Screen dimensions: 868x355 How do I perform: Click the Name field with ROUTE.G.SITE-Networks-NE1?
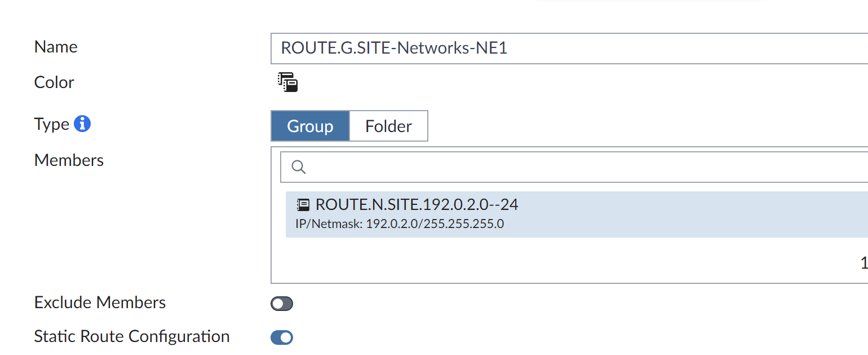[x=564, y=48]
